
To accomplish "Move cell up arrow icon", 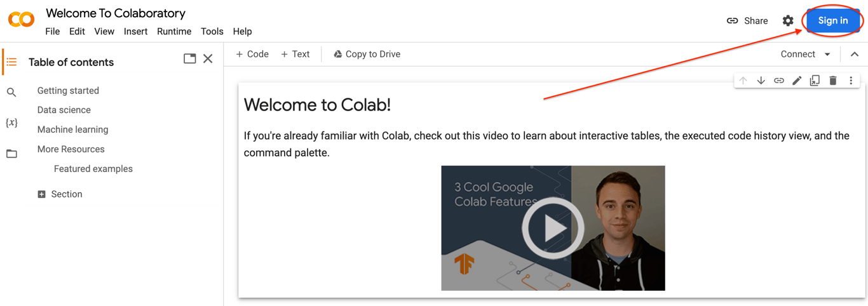I will [x=743, y=81].
